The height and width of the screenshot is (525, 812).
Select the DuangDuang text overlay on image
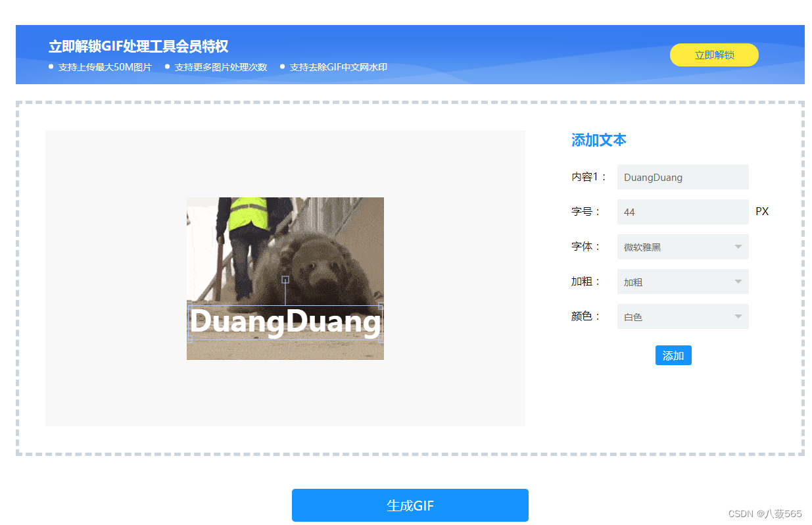pos(285,322)
